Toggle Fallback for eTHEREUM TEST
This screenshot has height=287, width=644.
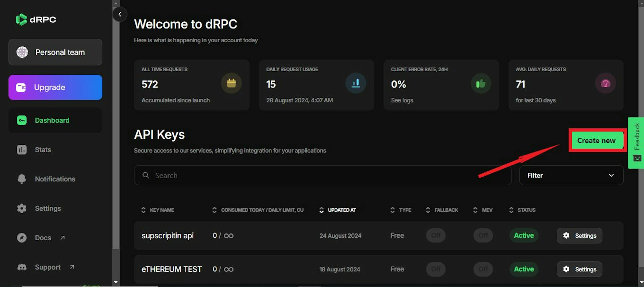click(x=436, y=269)
